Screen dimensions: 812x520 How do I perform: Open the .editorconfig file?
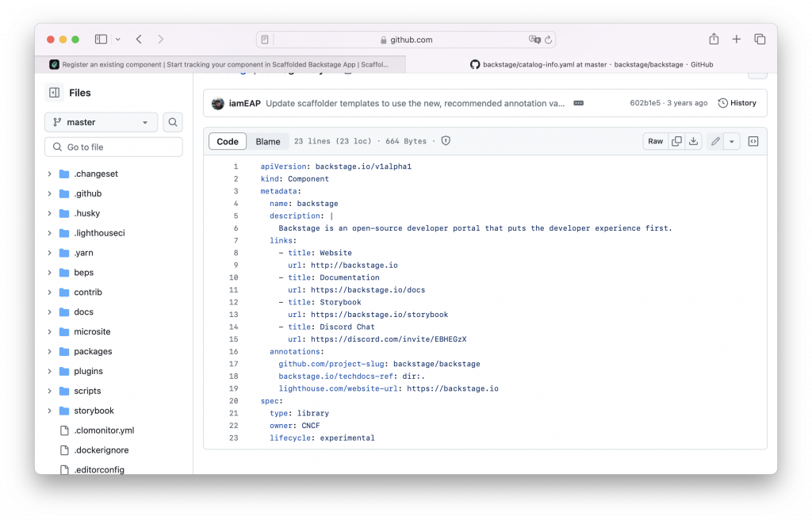pyautogui.click(x=99, y=470)
